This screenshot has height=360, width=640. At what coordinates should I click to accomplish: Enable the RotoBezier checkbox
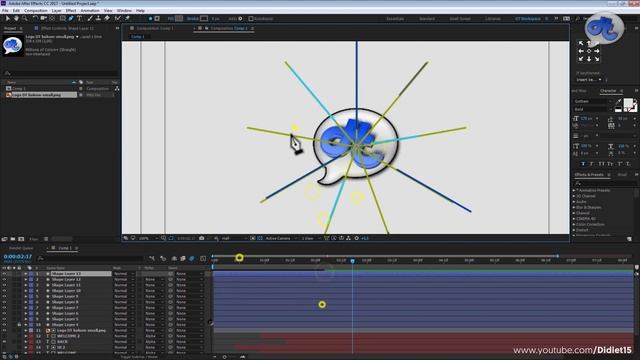(x=251, y=18)
